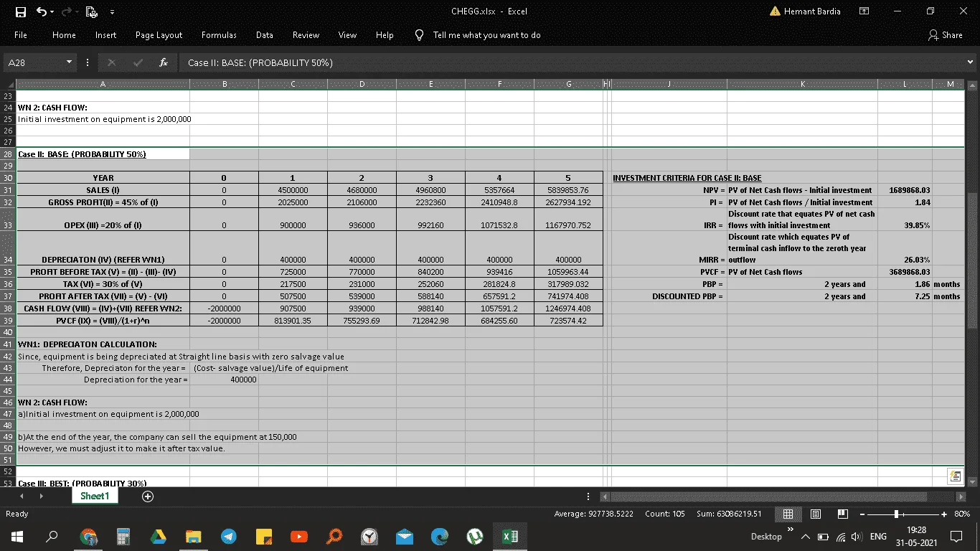Open Telegram from the taskbar
The width and height of the screenshot is (980, 551).
[x=229, y=536]
